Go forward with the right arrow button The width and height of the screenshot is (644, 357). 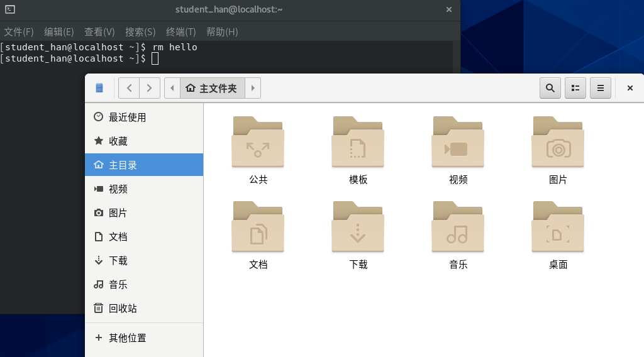coord(150,88)
